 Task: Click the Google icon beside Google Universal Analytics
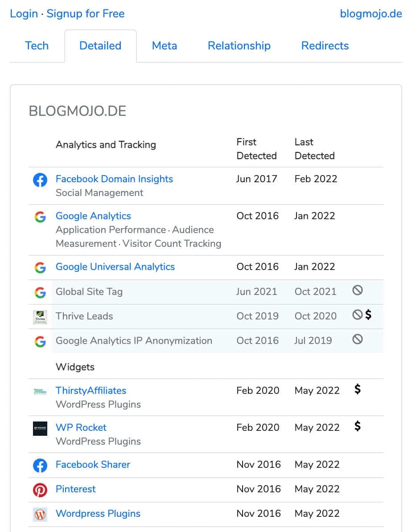[x=40, y=267]
